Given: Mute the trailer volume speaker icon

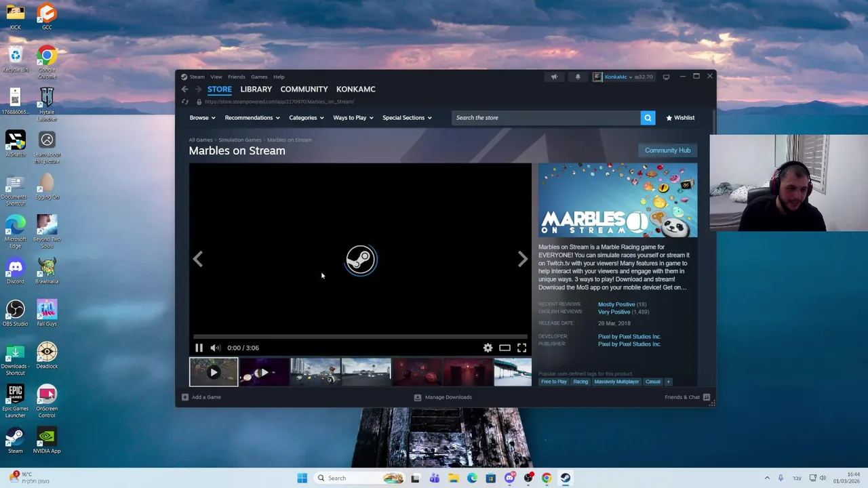Looking at the screenshot, I should [215, 348].
